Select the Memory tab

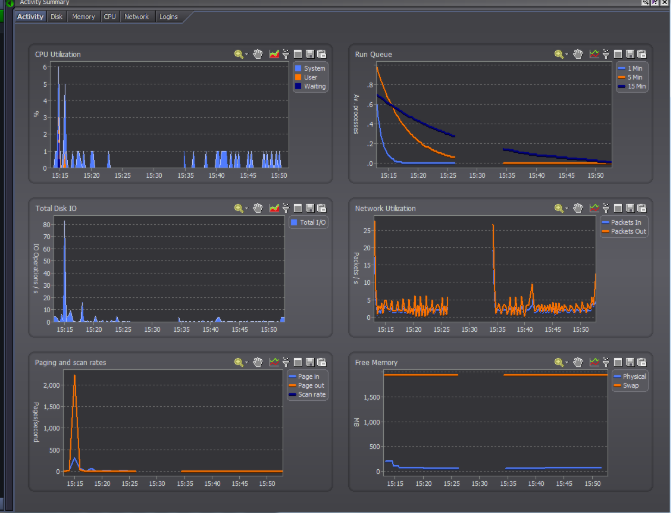pyautogui.click(x=84, y=17)
